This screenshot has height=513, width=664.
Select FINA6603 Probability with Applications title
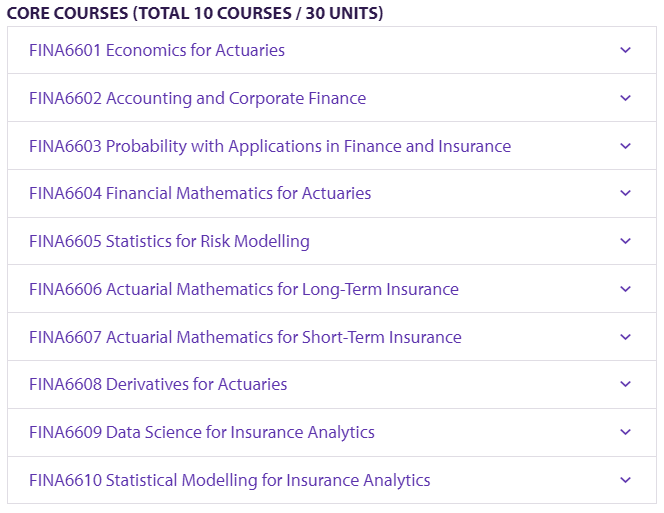(x=270, y=146)
